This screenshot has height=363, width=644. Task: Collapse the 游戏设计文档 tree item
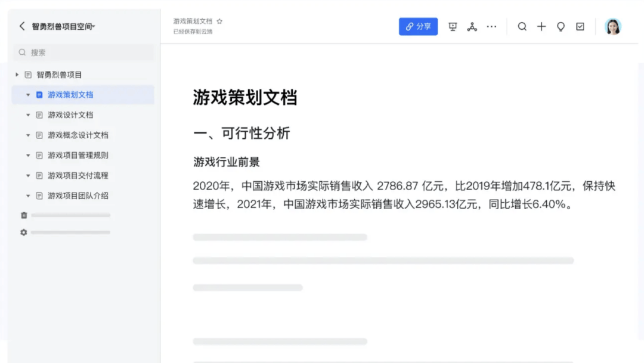tap(28, 115)
